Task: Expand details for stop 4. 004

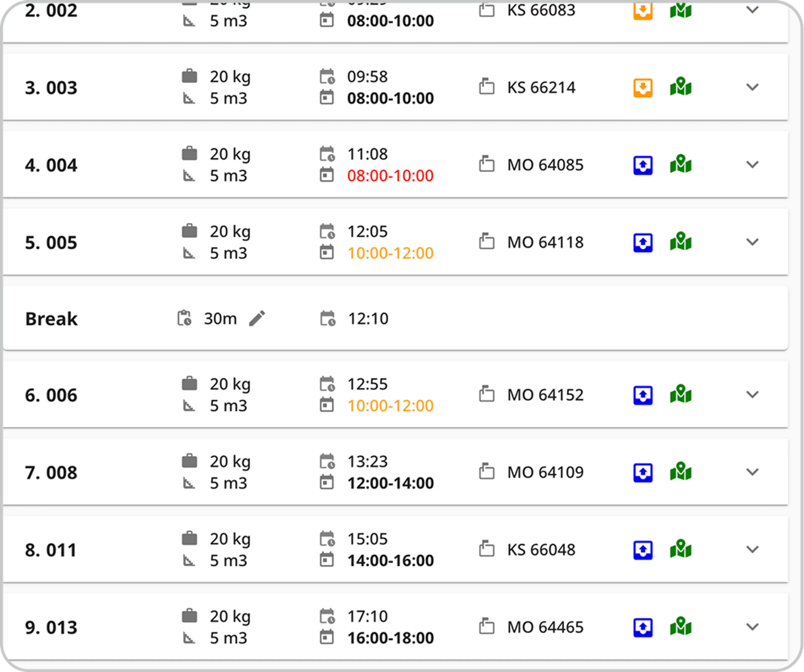Action: click(x=752, y=164)
